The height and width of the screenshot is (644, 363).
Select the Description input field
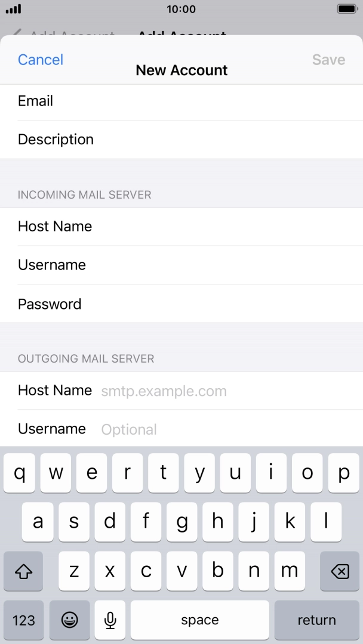point(181,140)
